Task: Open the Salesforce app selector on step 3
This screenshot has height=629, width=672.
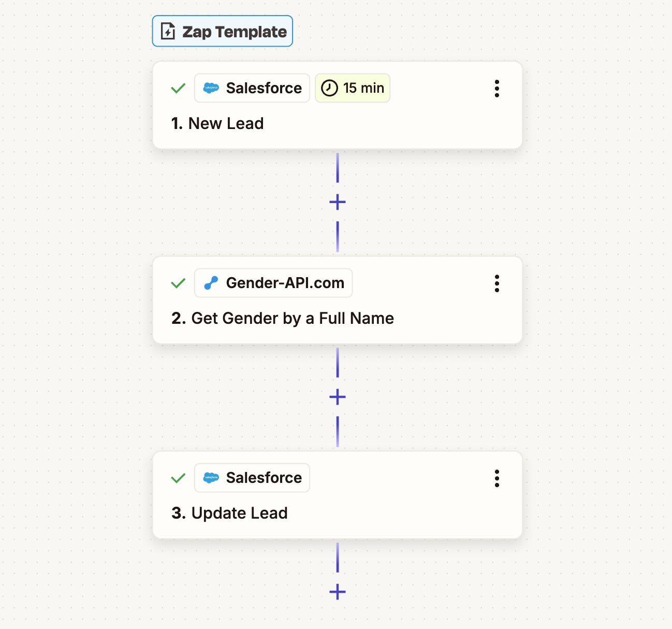Action: (252, 478)
